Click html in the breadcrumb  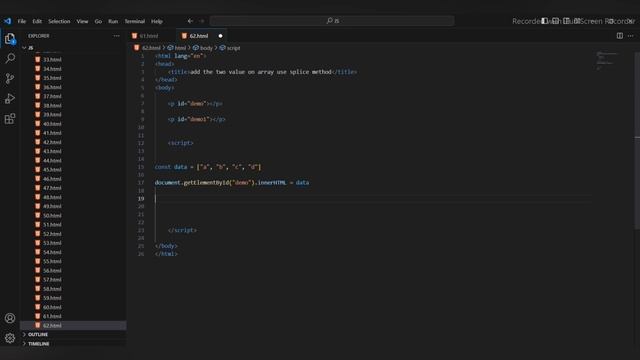click(180, 48)
